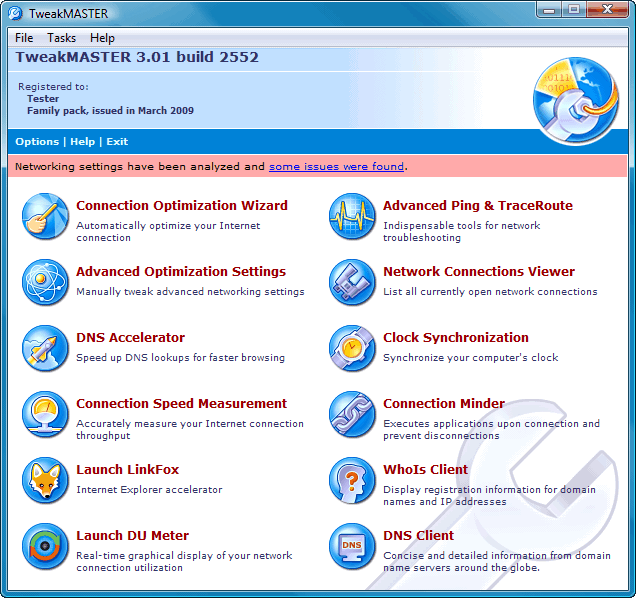Maximize the TweakMASTER window

click(573, 10)
